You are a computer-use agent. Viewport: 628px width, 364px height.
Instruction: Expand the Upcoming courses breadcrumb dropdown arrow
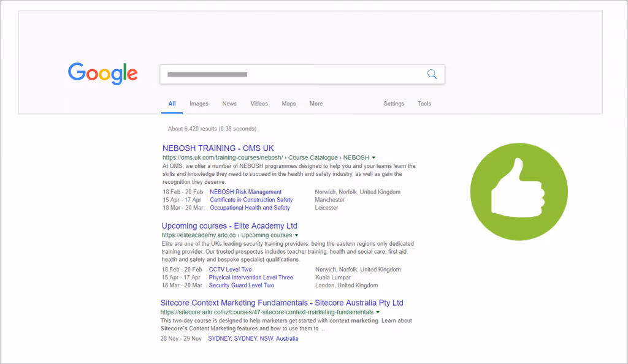tap(297, 235)
